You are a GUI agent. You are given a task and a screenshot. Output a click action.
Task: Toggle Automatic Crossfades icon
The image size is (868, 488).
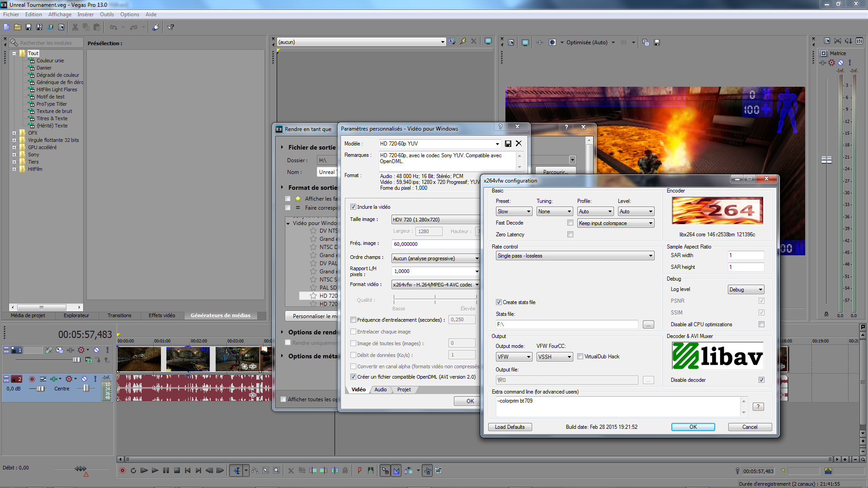point(396,470)
